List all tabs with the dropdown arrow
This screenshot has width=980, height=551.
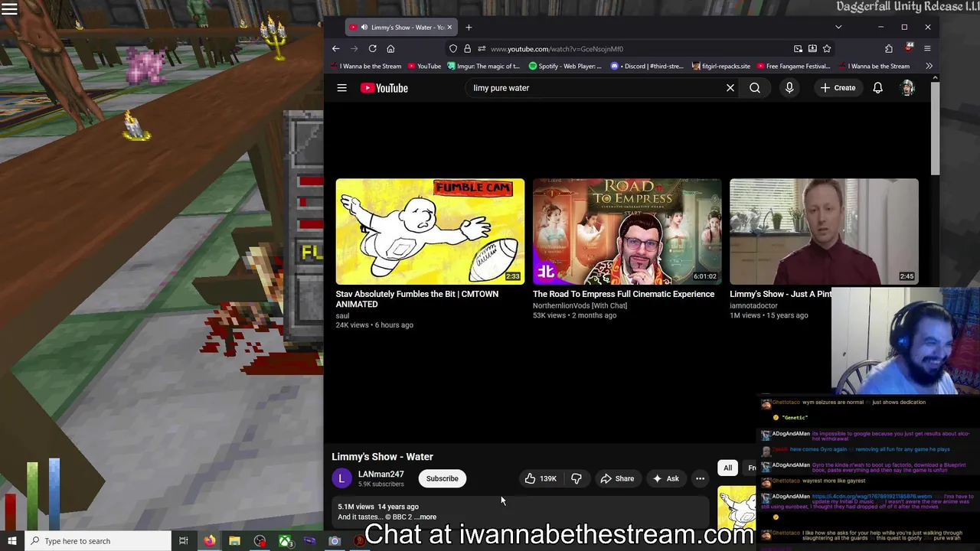pos(838,28)
